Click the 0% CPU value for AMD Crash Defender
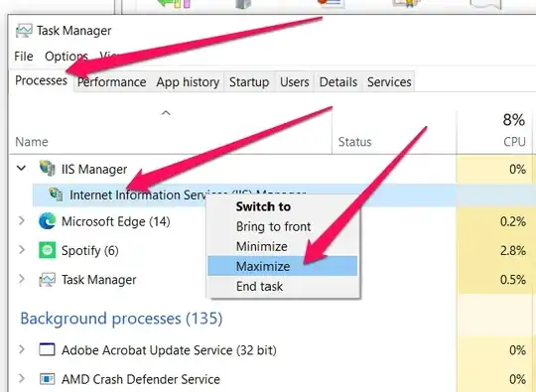This screenshot has width=536, height=392. pos(517,379)
